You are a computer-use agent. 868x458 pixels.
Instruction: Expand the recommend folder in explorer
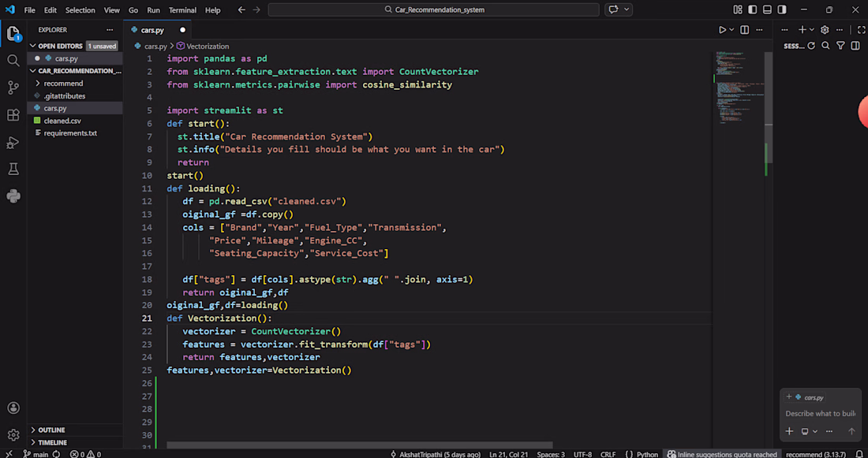point(63,84)
